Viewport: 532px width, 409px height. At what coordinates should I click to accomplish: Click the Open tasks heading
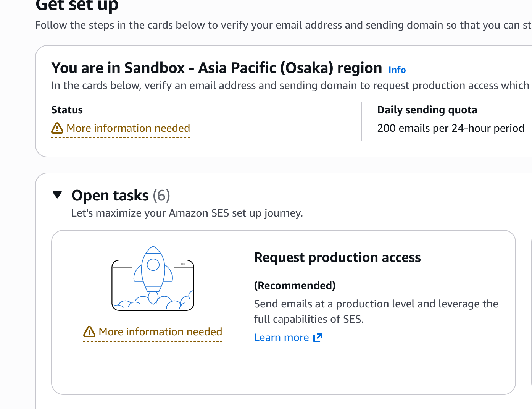(x=110, y=196)
